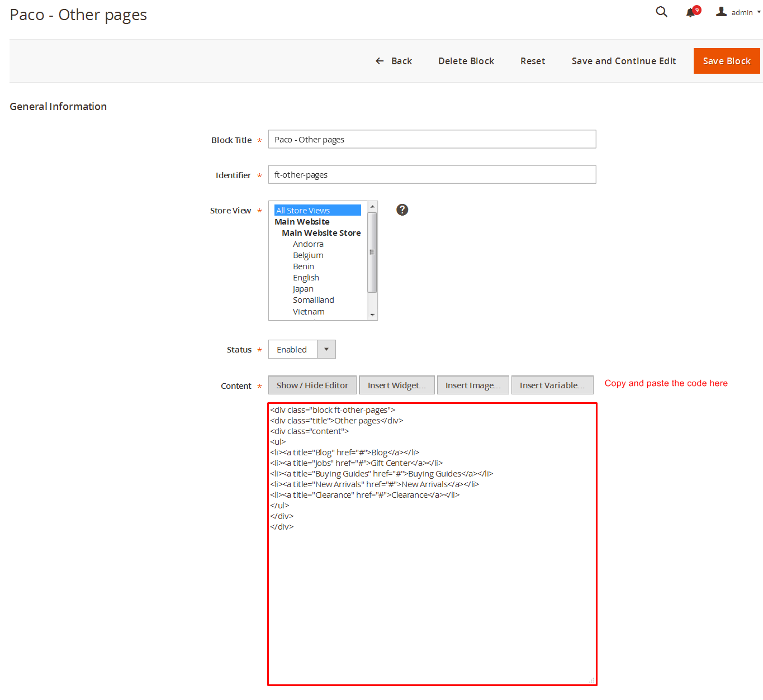The image size is (763, 700).
Task: Click store view list scroll-down arrow
Action: (x=372, y=315)
